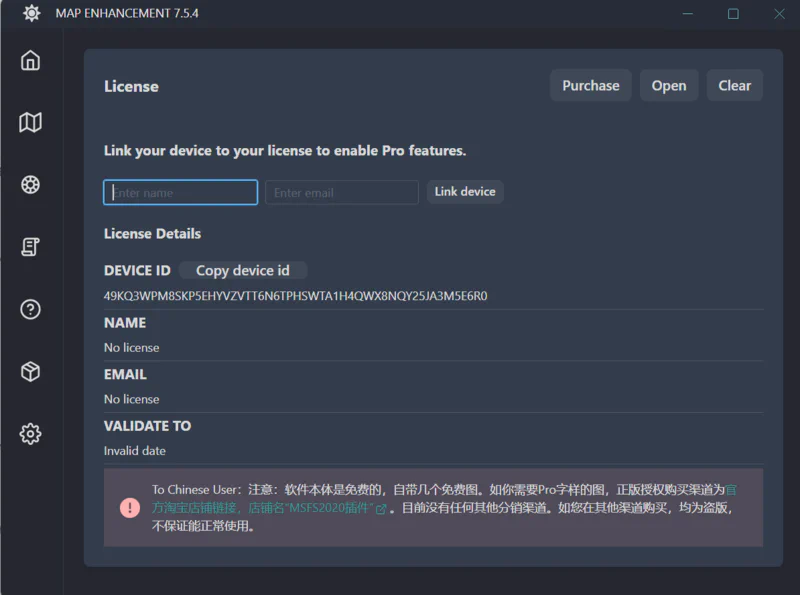The image size is (800, 595).
Task: Click into the Enter email field
Action: [x=341, y=192]
